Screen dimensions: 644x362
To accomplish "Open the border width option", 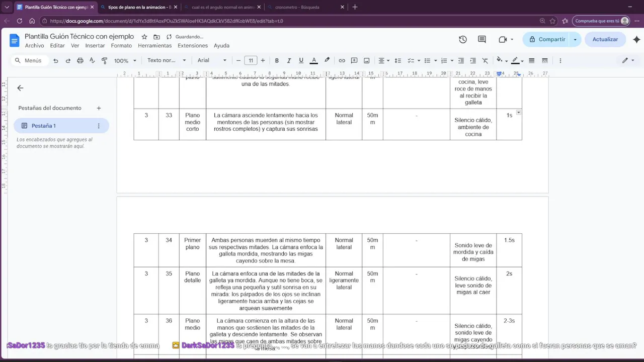I will tap(532, 60).
